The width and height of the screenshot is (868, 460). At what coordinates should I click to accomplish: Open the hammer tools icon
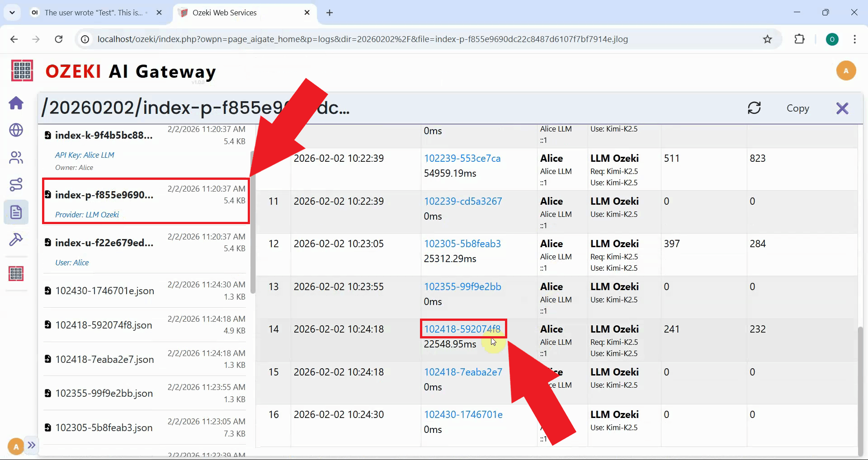coord(16,239)
